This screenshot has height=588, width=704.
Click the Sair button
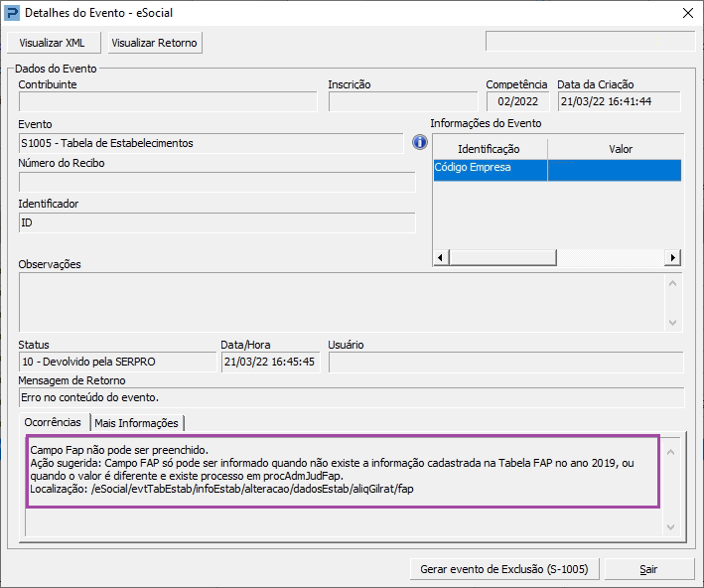click(x=649, y=569)
